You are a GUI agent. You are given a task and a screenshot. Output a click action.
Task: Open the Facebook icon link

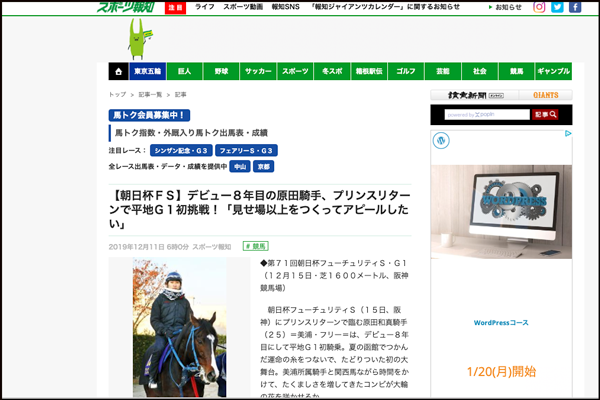click(x=575, y=7)
